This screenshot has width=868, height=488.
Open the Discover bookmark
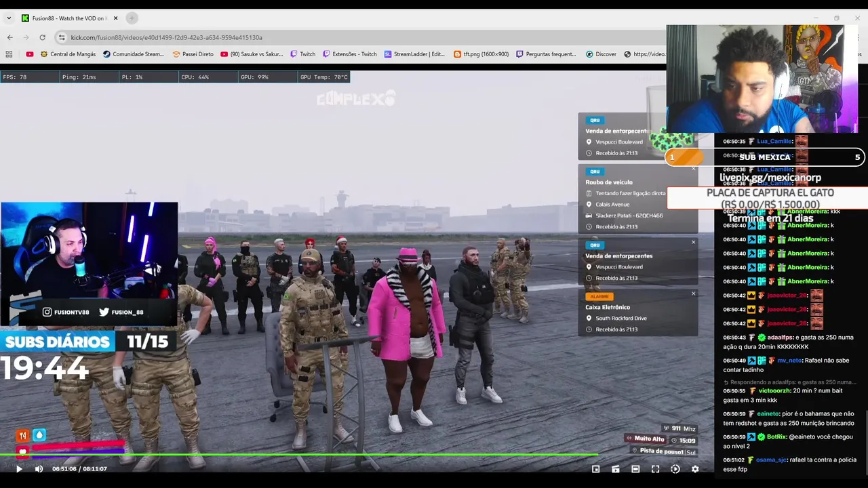click(601, 54)
